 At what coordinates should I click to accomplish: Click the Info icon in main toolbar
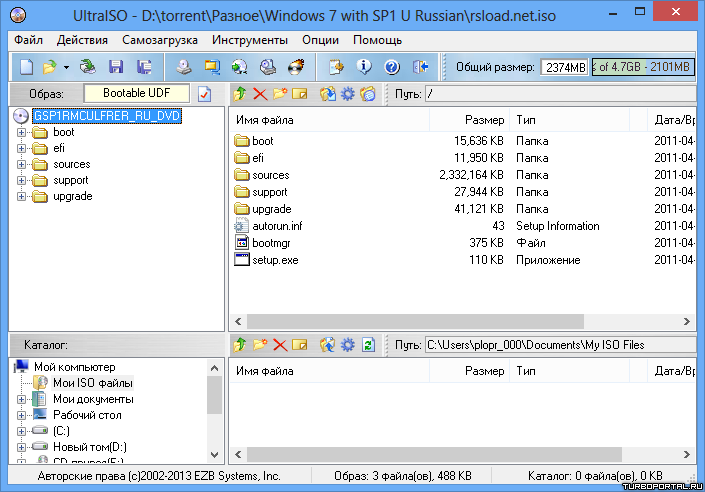(364, 67)
